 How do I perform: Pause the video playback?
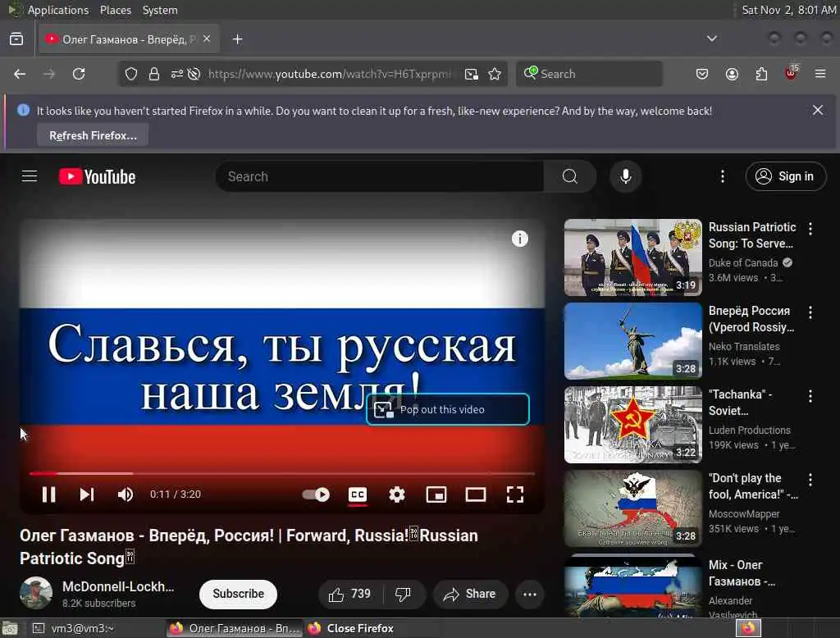[x=48, y=494]
